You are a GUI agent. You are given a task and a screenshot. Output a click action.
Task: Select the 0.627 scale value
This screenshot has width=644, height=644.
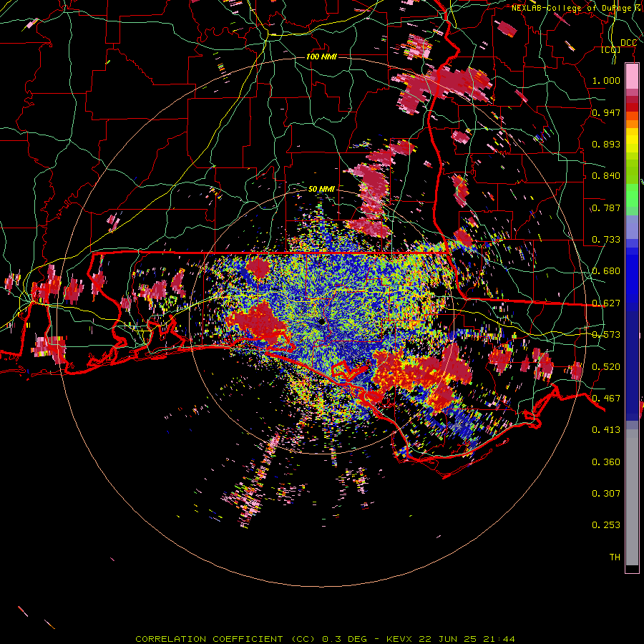[x=606, y=303]
